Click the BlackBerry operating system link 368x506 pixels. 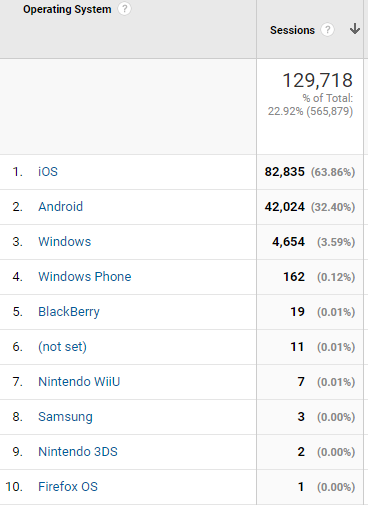point(69,312)
